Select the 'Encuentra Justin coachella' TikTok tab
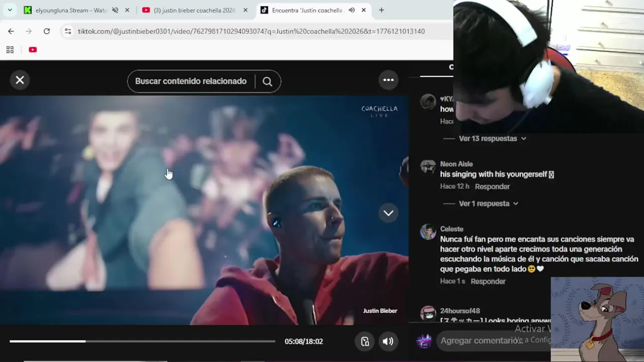644x362 pixels. click(307, 10)
